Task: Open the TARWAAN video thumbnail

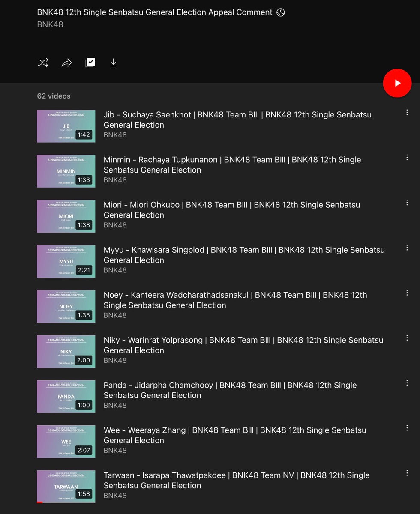Action: click(66, 487)
